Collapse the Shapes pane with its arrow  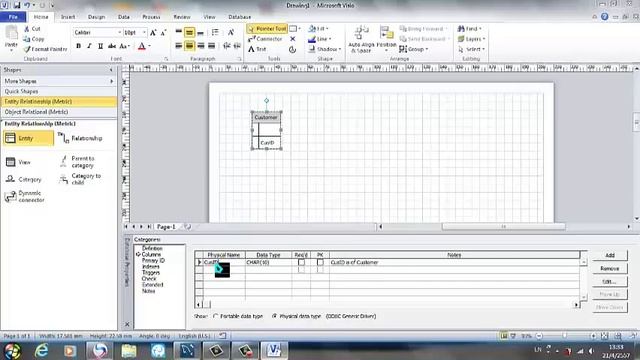pos(111,70)
